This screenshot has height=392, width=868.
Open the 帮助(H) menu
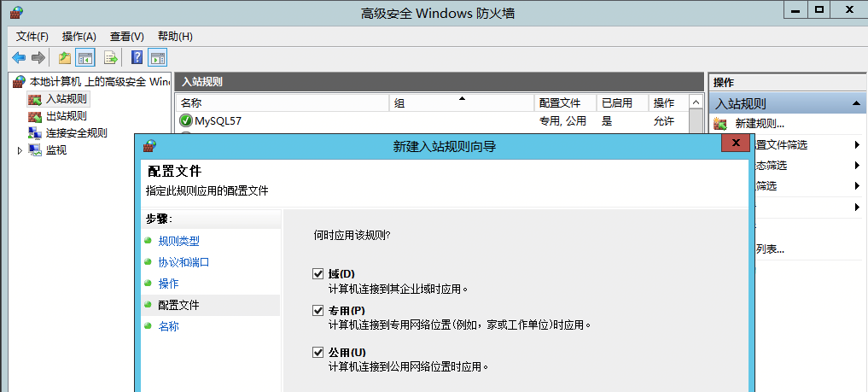pos(175,37)
